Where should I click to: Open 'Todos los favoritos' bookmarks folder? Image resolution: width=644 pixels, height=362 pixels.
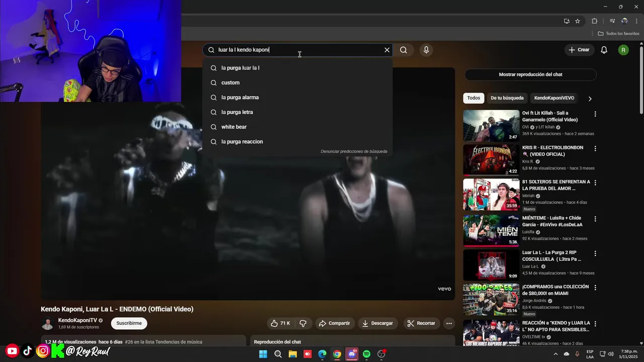pyautogui.click(x=618, y=34)
